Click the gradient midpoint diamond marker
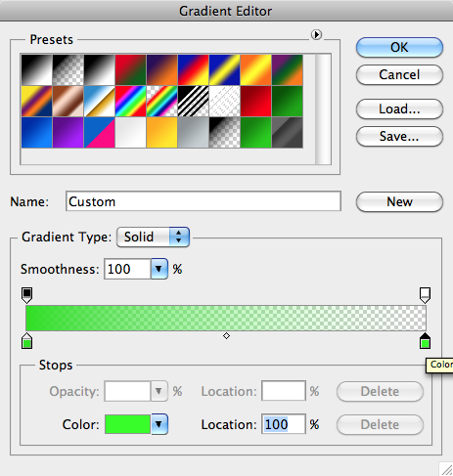 [226, 335]
